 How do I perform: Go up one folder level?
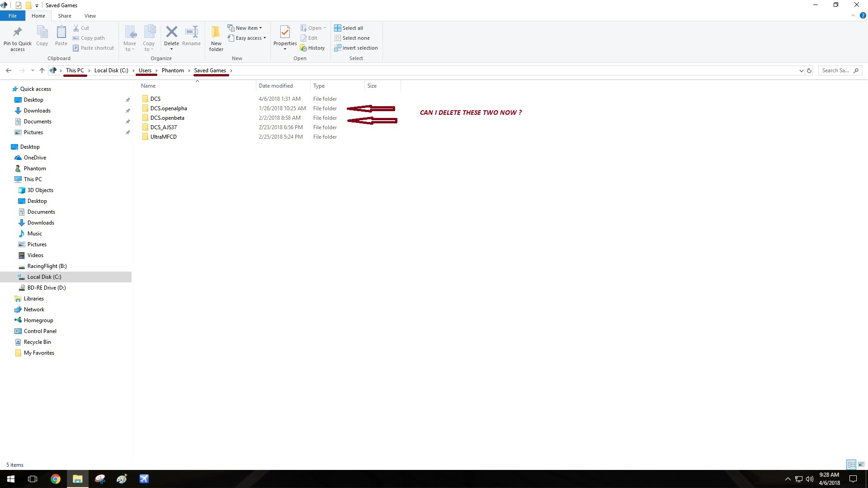(x=42, y=70)
